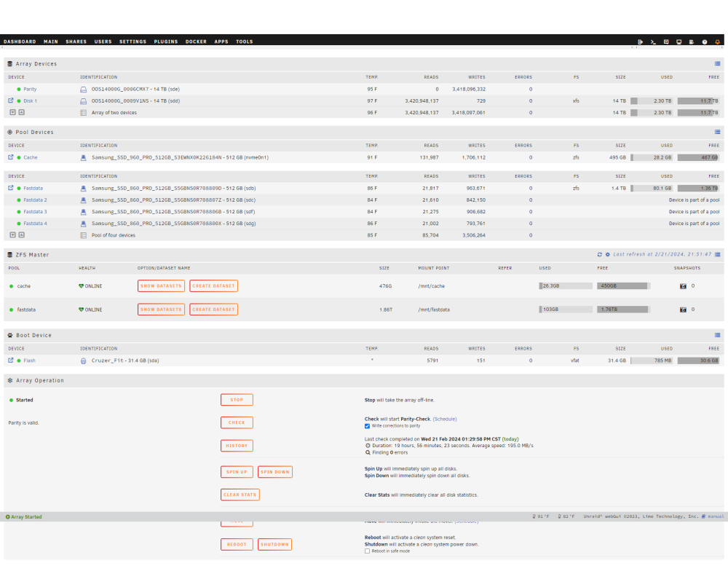Open snapshots camera icon for fastdata pool

683,310
